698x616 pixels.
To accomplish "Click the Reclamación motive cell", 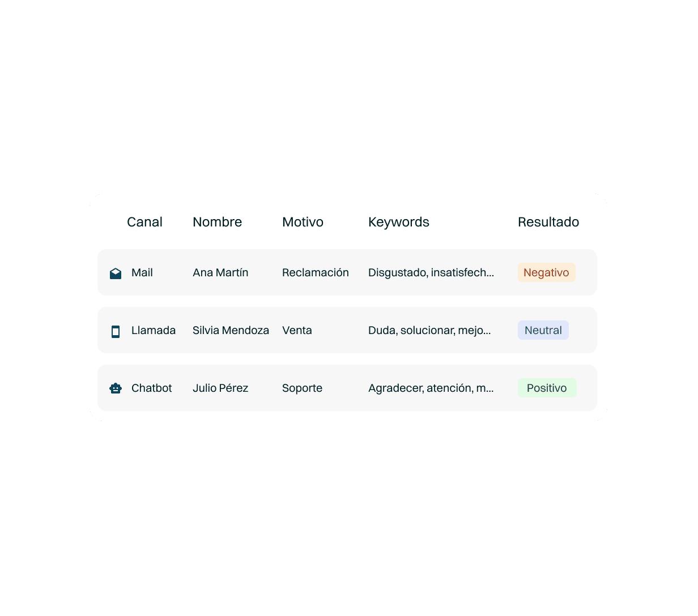I will pos(316,272).
